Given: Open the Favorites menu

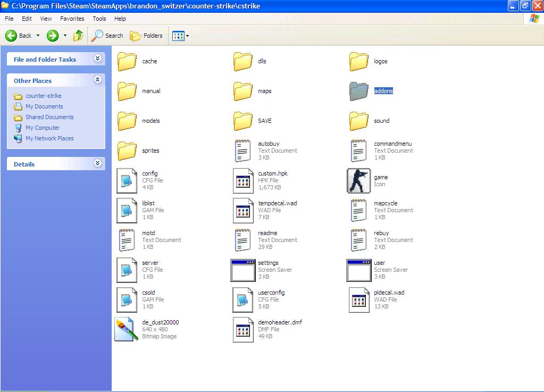Looking at the screenshot, I should [72, 19].
